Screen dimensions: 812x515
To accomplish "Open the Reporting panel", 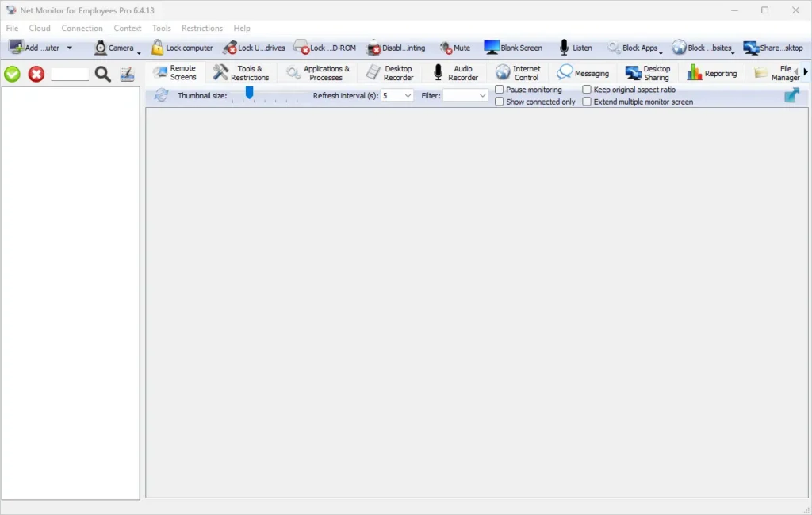I will (x=711, y=72).
